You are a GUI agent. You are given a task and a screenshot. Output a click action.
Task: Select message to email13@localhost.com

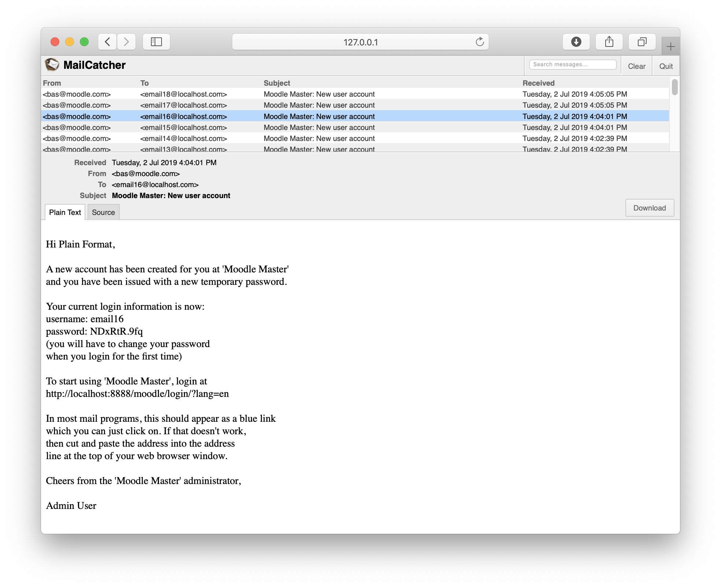coord(355,148)
